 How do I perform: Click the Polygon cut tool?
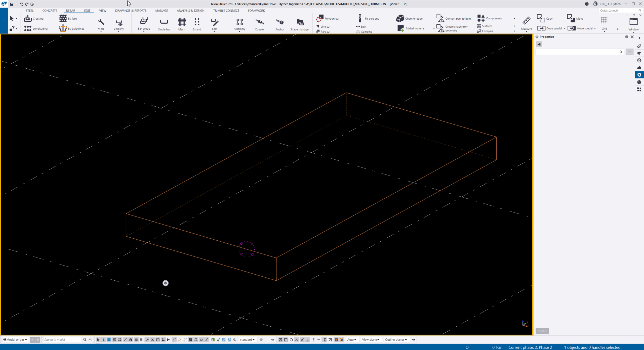pos(328,19)
